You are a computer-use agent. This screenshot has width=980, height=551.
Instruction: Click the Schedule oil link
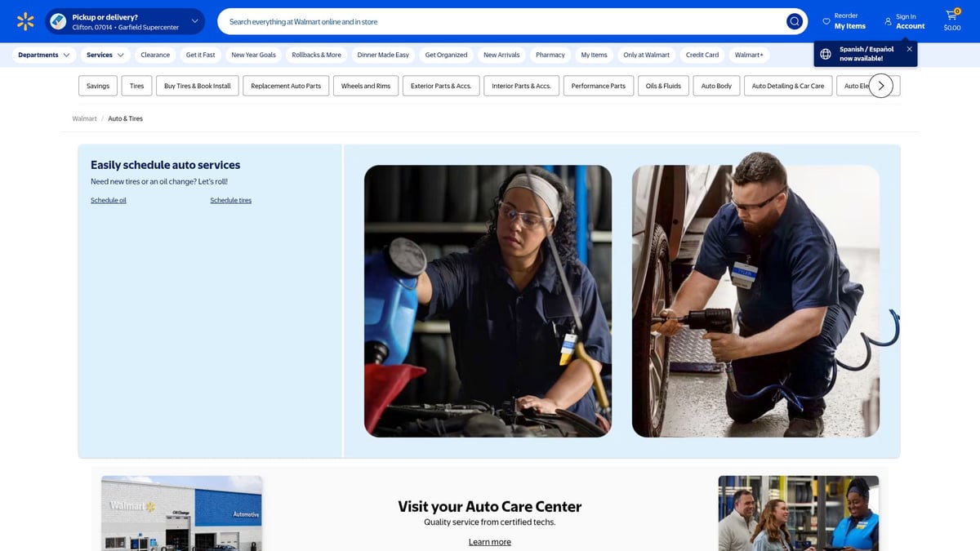tap(108, 200)
